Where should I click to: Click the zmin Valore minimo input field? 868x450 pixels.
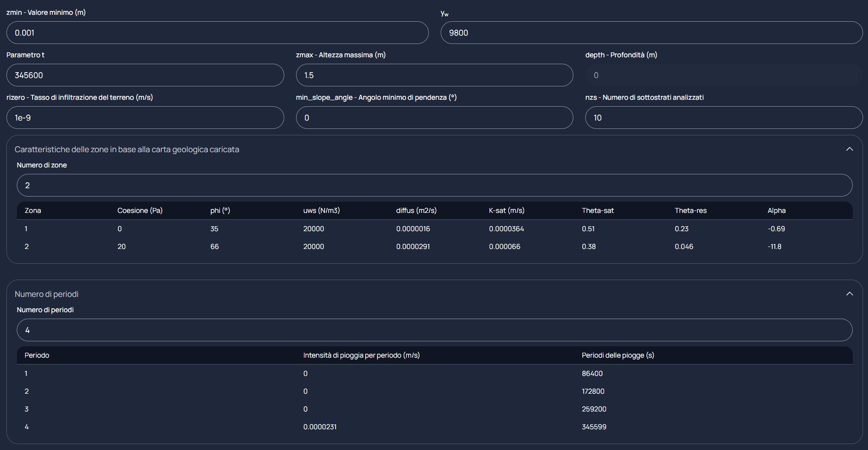218,33
